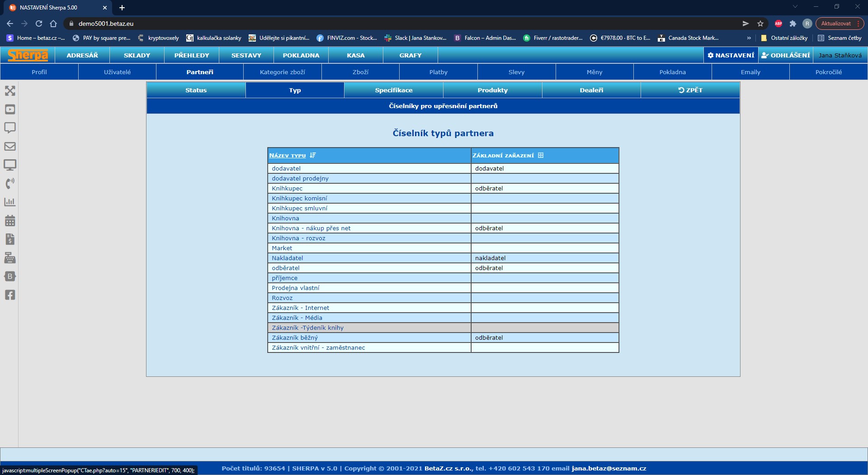Sort by Název typu column header
This screenshot has width=868, height=475.
[288, 156]
